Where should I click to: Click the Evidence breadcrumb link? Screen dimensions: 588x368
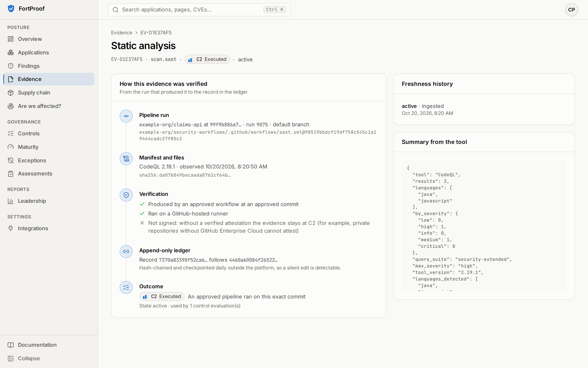click(121, 33)
